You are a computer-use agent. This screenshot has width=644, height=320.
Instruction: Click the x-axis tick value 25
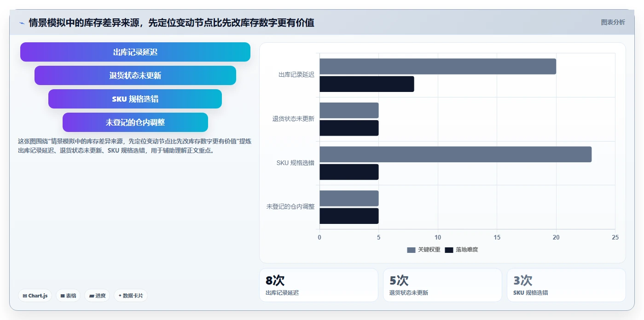[615, 238]
